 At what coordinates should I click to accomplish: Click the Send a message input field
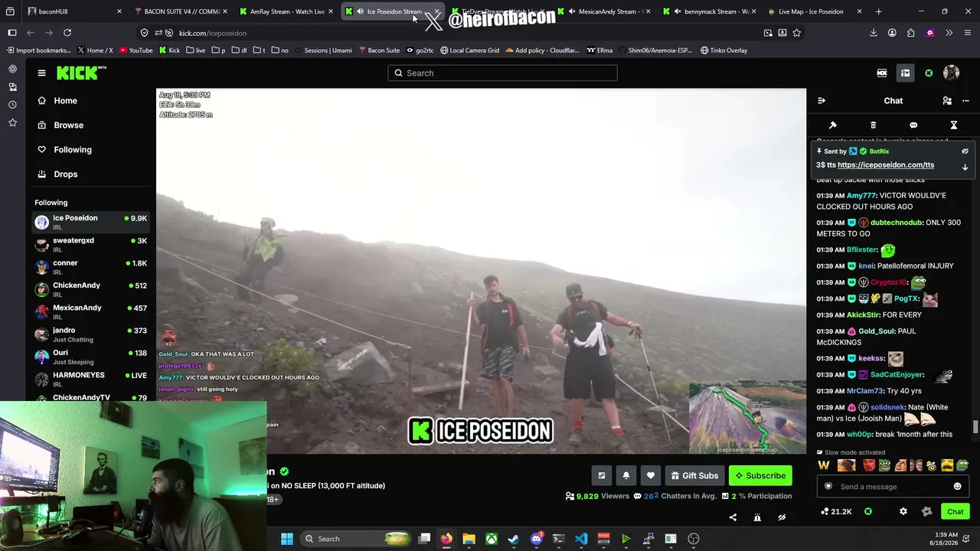(x=892, y=487)
